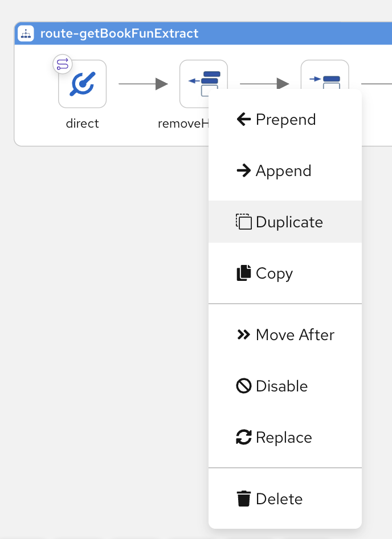The width and height of the screenshot is (392, 539).
Task: Click the circular-arrows Replace icon
Action: [243, 437]
